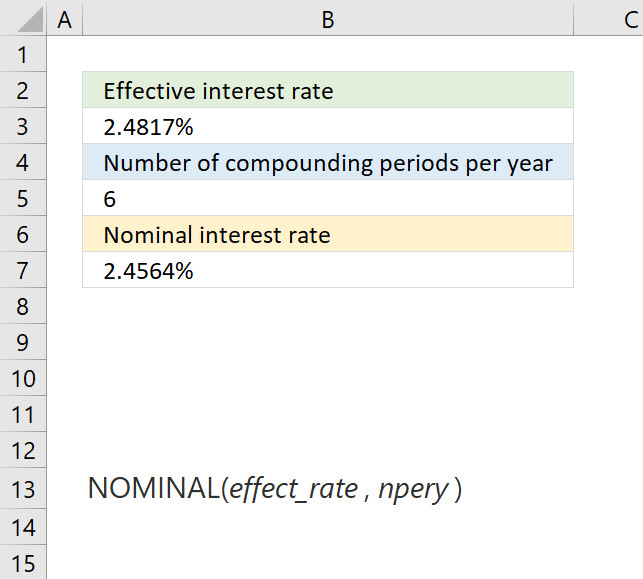The image size is (643, 579).
Task: Select row 15 header
Action: 23,562
